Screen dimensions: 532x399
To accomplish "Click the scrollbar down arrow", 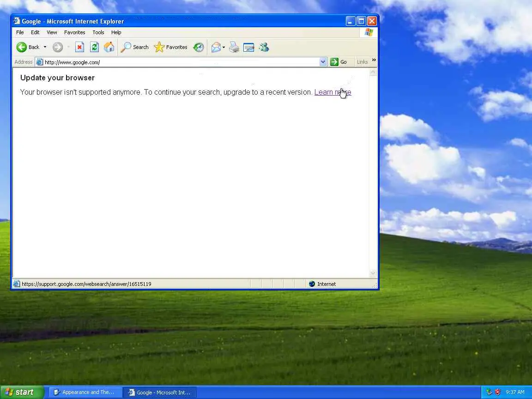I will click(x=373, y=273).
